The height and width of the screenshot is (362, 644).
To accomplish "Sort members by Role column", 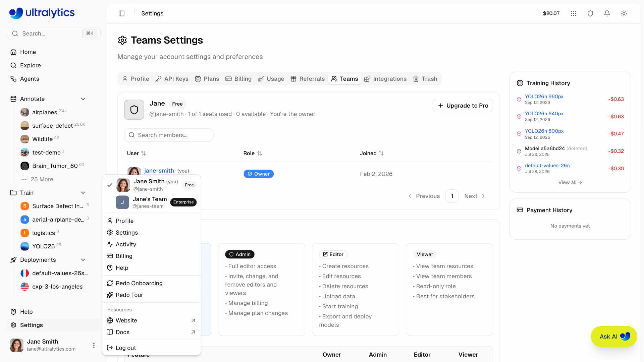I will pyautogui.click(x=253, y=153).
